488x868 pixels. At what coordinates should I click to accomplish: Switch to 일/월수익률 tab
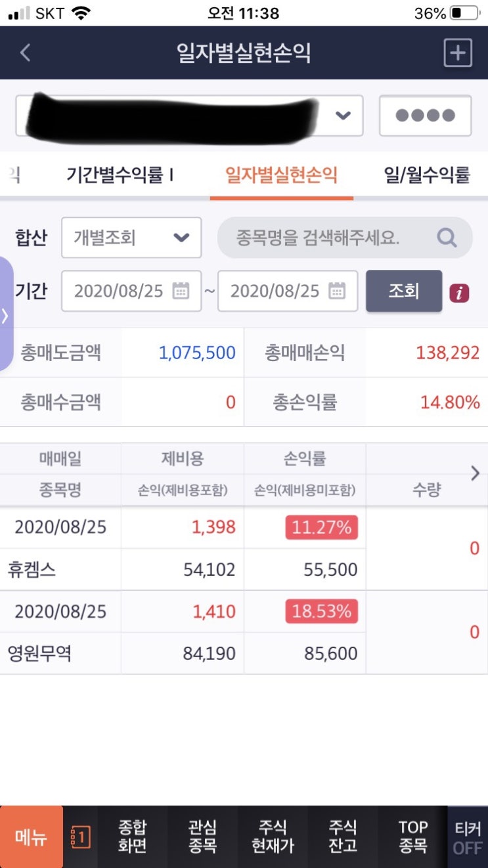[x=427, y=175]
